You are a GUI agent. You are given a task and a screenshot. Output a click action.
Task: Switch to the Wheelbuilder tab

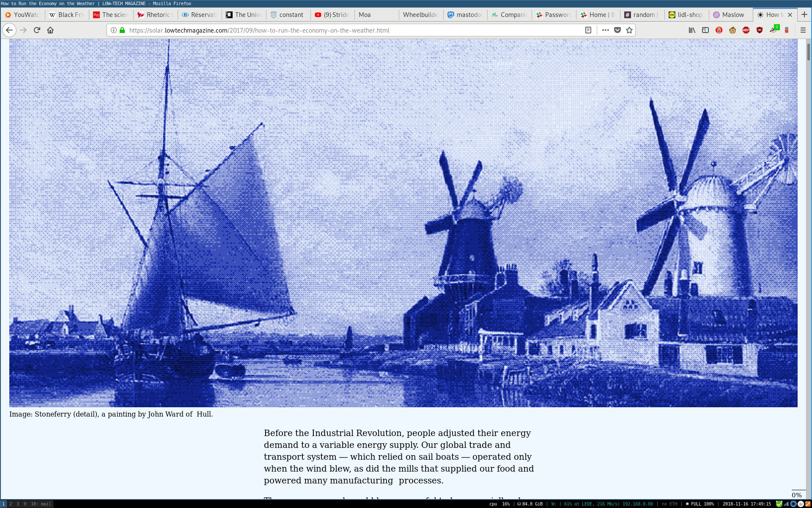[420, 14]
